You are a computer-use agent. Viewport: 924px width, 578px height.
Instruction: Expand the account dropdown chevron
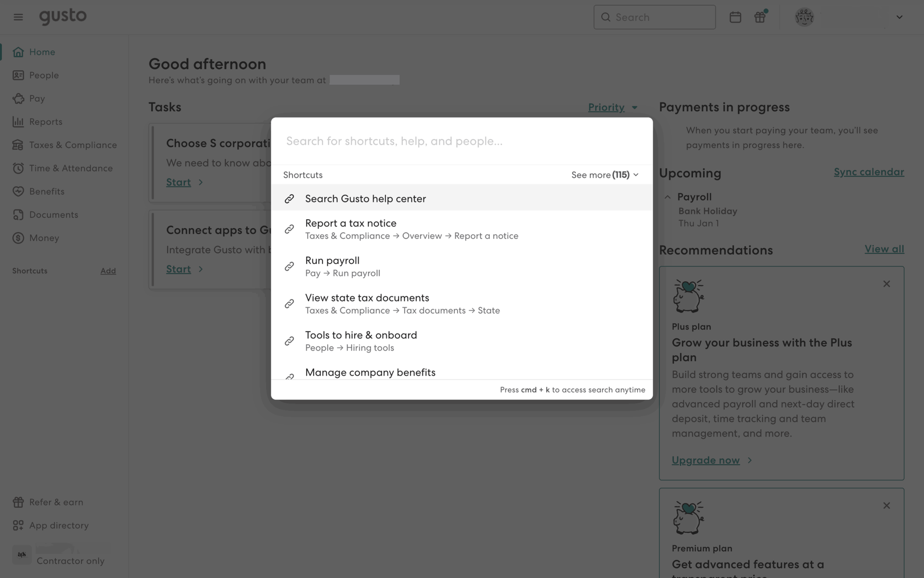899,17
